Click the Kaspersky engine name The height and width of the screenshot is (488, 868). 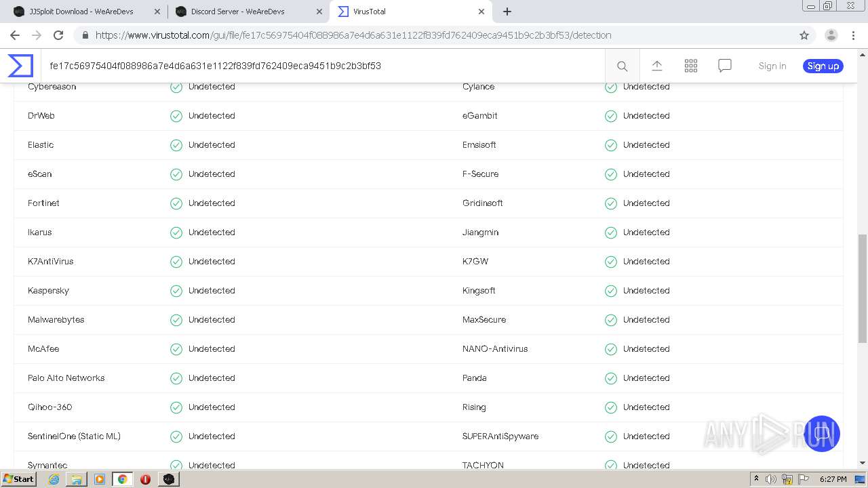click(48, 290)
